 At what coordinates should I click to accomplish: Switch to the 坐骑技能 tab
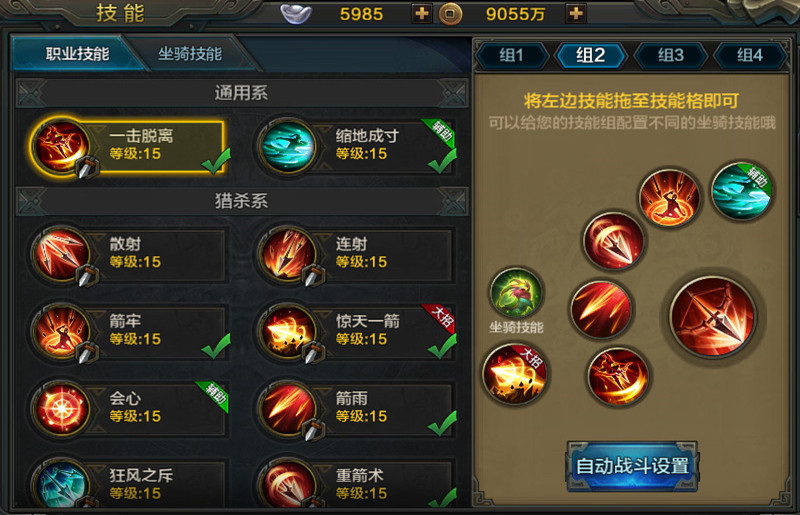190,54
